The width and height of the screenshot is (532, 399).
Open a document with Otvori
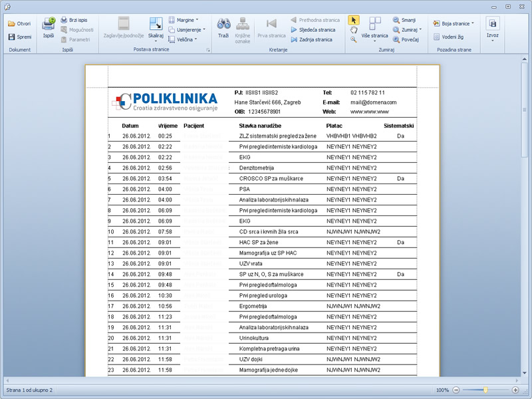point(19,24)
